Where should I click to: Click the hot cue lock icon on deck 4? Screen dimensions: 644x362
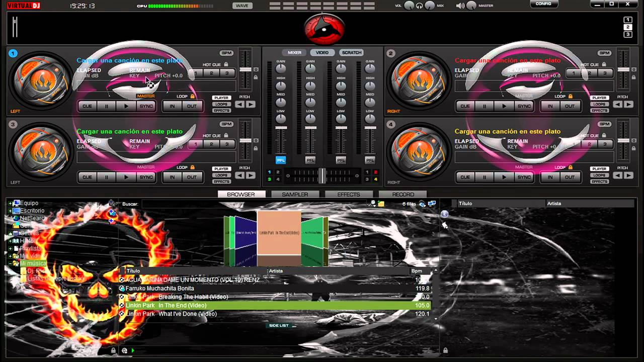tap(604, 135)
